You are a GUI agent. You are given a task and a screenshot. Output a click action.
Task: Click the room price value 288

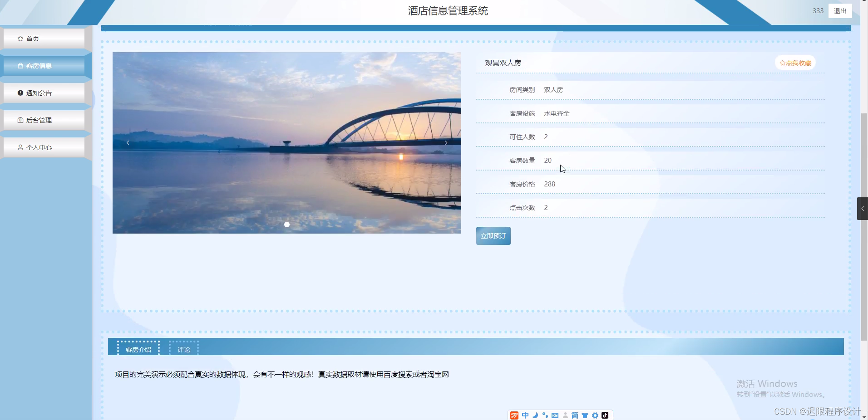click(x=549, y=184)
